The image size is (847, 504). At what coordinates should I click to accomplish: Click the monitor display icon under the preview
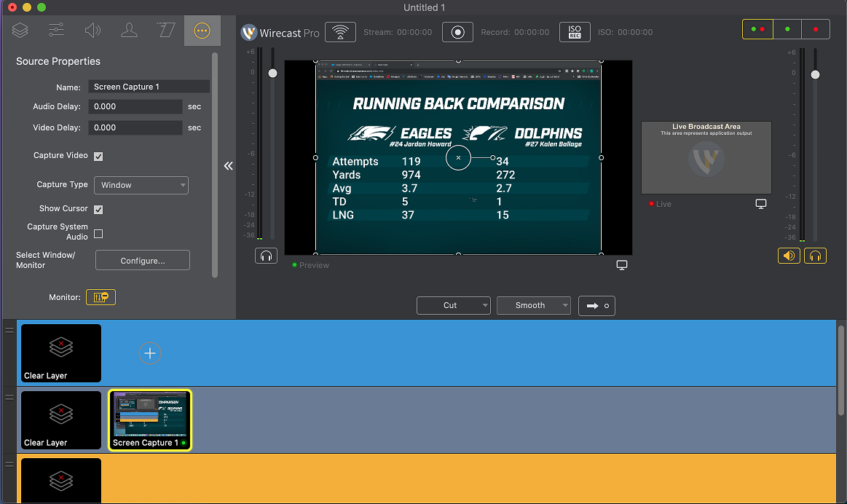point(622,265)
